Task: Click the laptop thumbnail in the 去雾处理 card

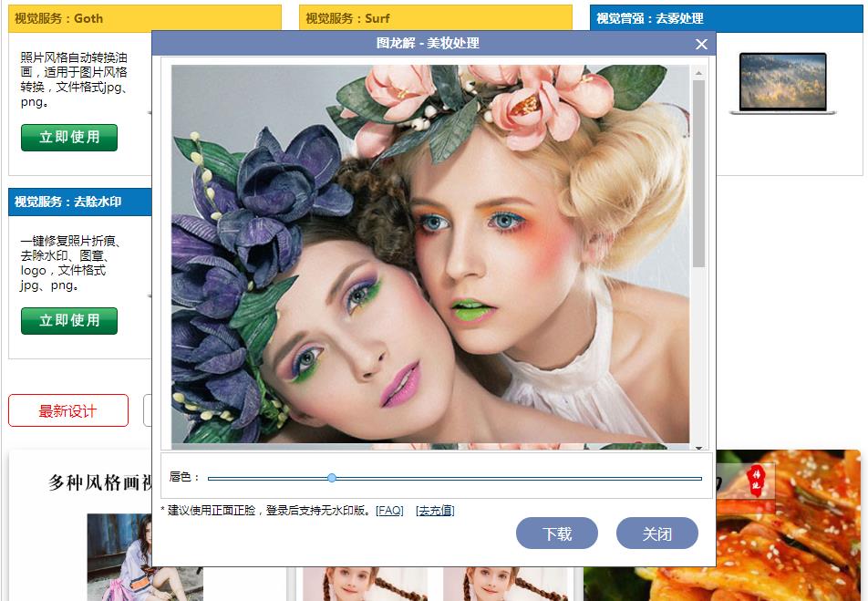Action: coord(782,84)
